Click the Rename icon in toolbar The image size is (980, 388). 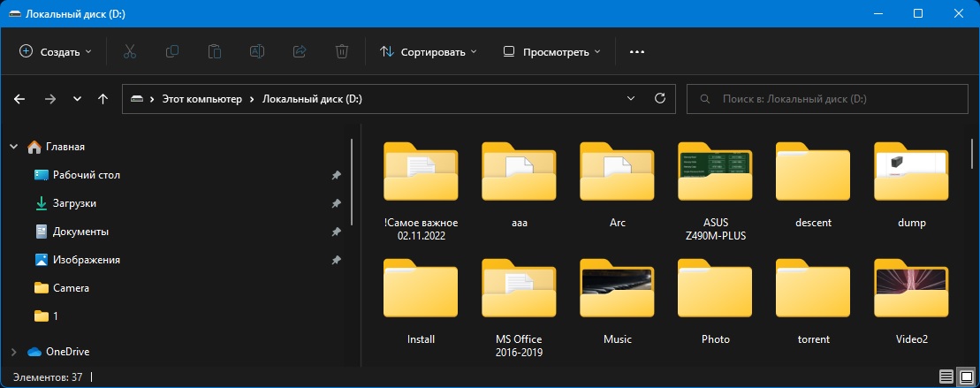click(x=257, y=52)
